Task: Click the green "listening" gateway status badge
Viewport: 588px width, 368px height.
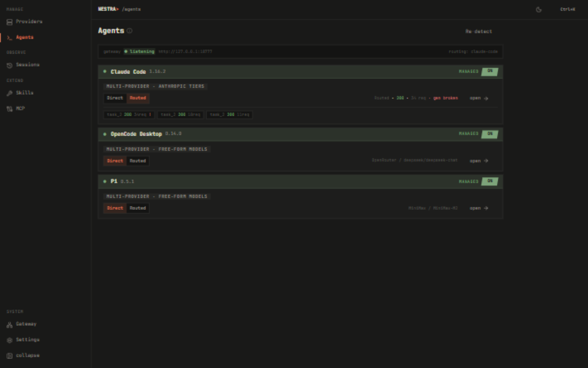Action: [139, 52]
